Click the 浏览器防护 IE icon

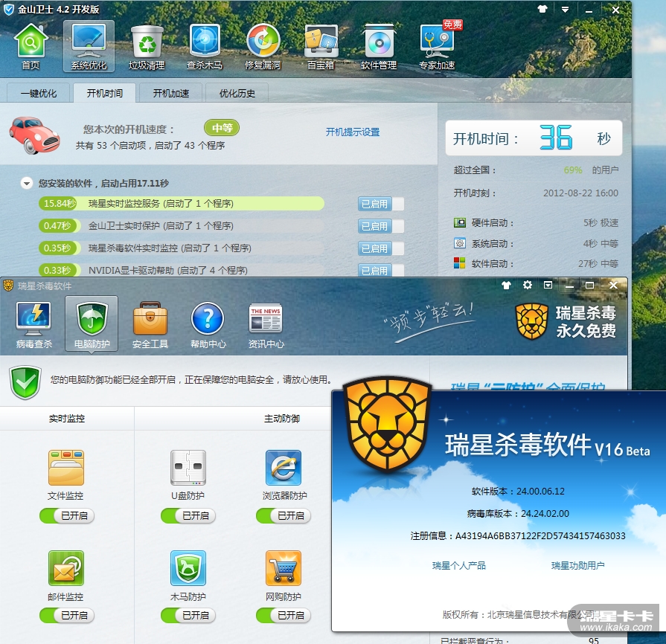pyautogui.click(x=284, y=468)
